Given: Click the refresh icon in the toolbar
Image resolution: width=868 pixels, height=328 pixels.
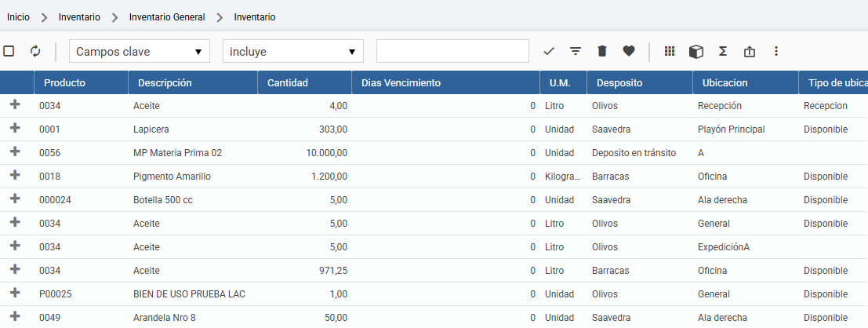Looking at the screenshot, I should point(35,51).
